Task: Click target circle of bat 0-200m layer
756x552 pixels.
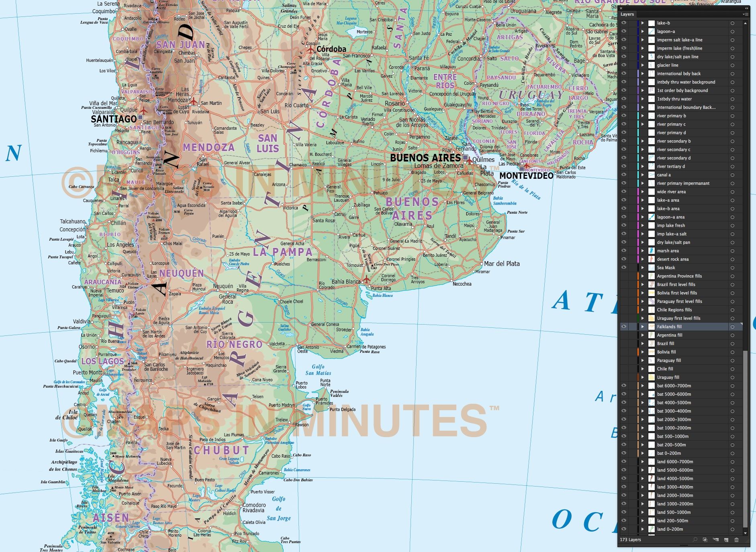Action: (x=732, y=453)
